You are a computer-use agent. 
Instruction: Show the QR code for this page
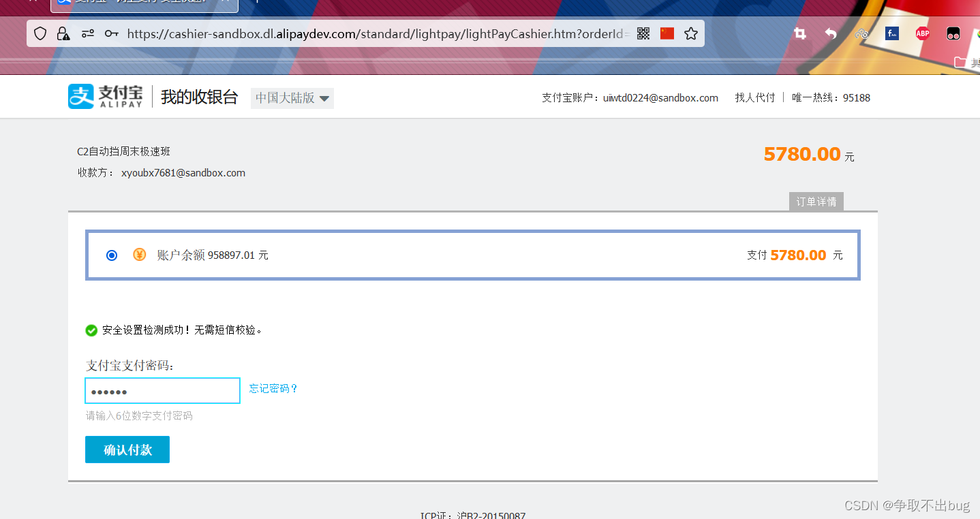point(643,33)
